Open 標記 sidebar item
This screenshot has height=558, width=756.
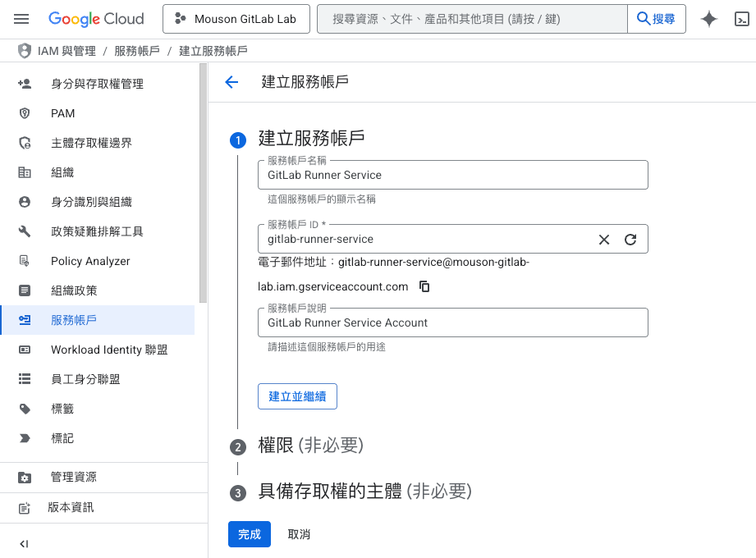click(98, 438)
